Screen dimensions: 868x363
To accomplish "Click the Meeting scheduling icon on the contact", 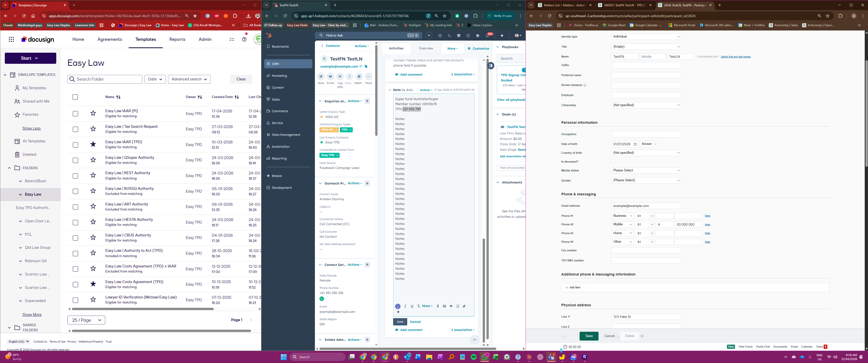I will pos(359,77).
